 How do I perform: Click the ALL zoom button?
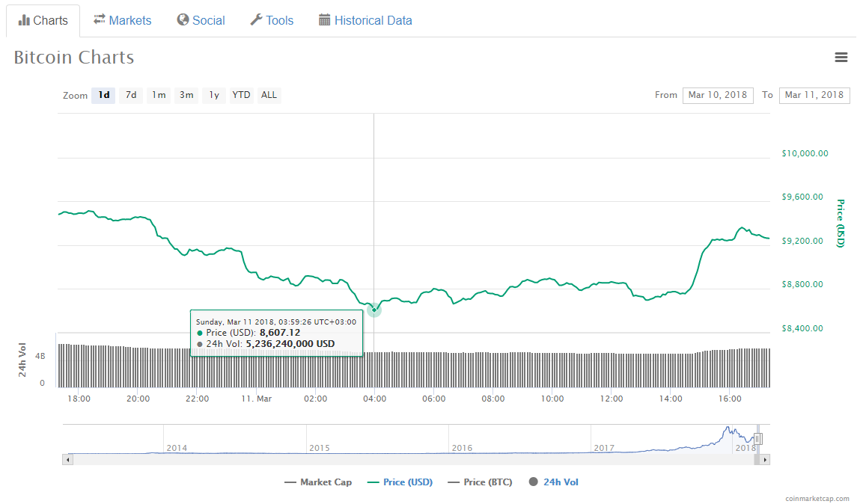[x=268, y=95]
